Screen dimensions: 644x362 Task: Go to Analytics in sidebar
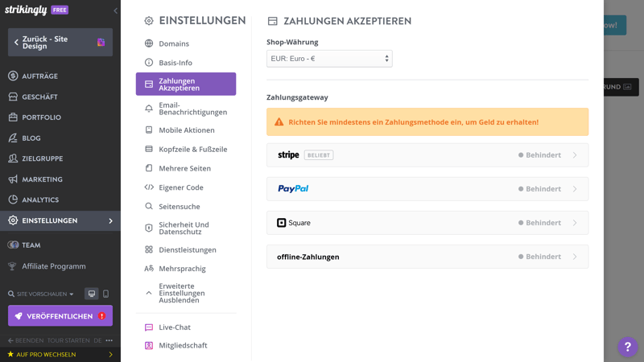[40, 200]
